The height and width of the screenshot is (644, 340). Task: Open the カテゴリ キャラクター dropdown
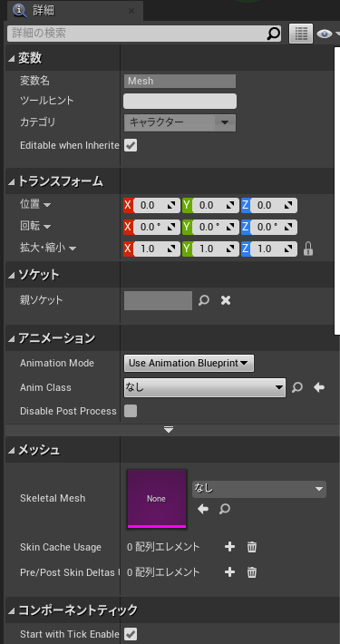(x=180, y=122)
